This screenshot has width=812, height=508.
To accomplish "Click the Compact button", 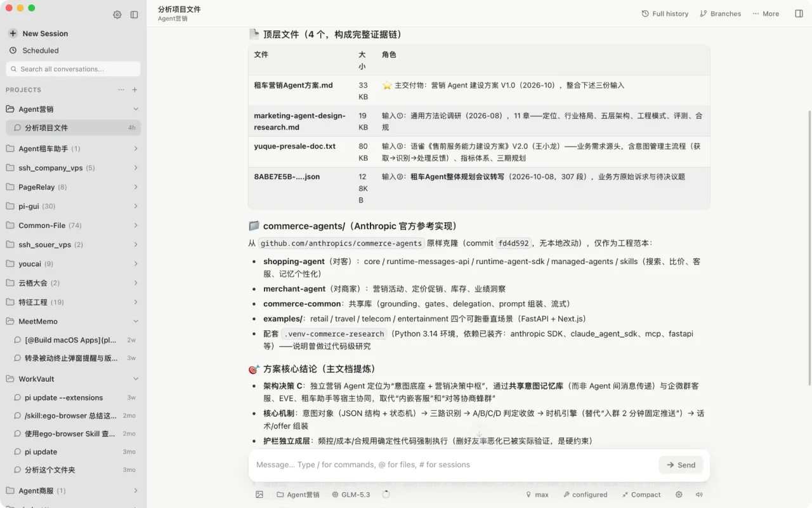I will 641,495.
